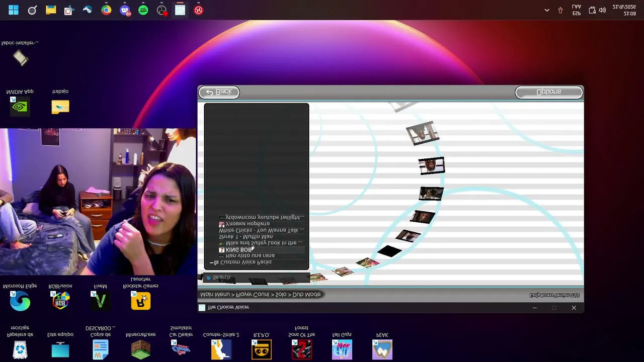Go to Main Menu via the breadcrumb

(x=215, y=295)
